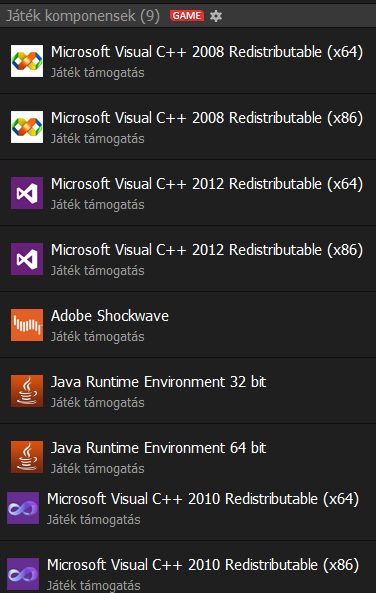Select Microsoft Visual C++ 2012 Redistributable (x86) entry
This screenshot has height=593, width=376.
pyautogui.click(x=188, y=259)
